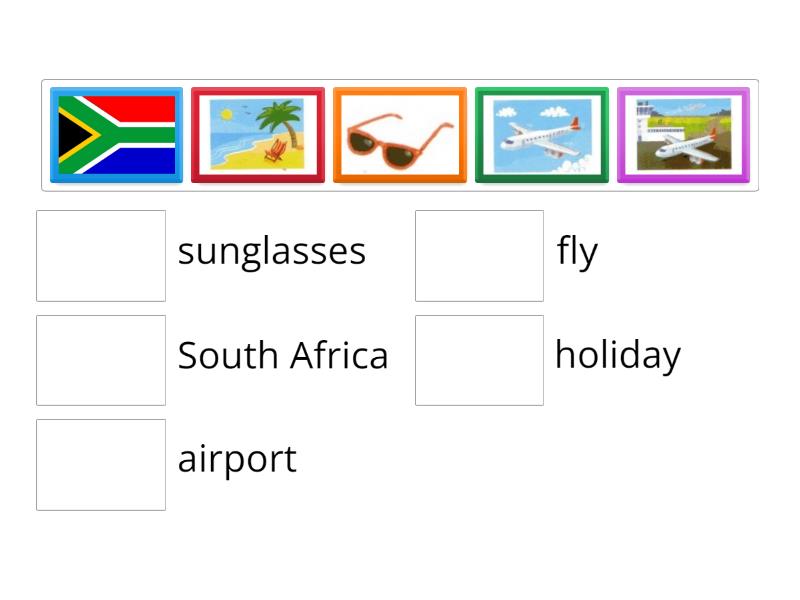Click the empty box beside fly

480,256
